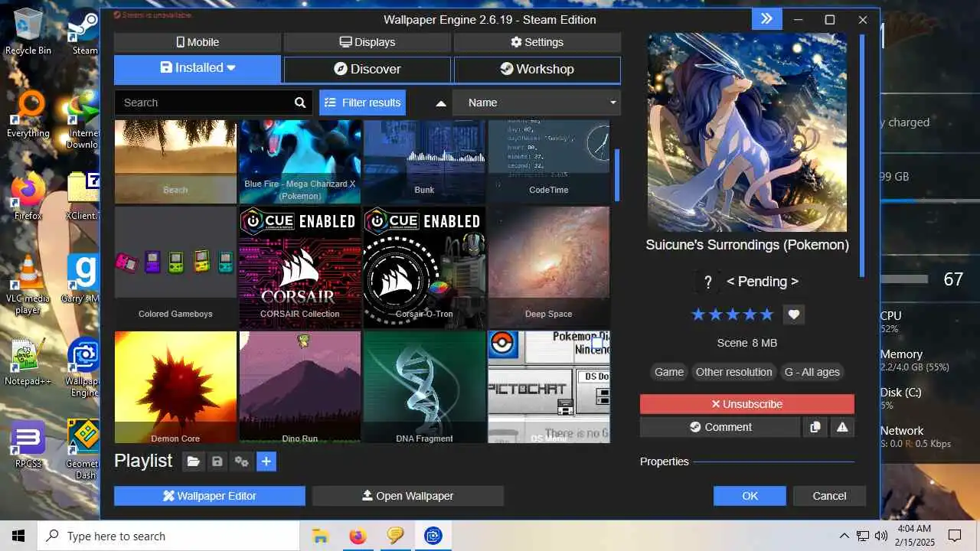This screenshot has height=551, width=980.
Task: Select the DNA Fragment wallpaper
Action: pos(424,386)
